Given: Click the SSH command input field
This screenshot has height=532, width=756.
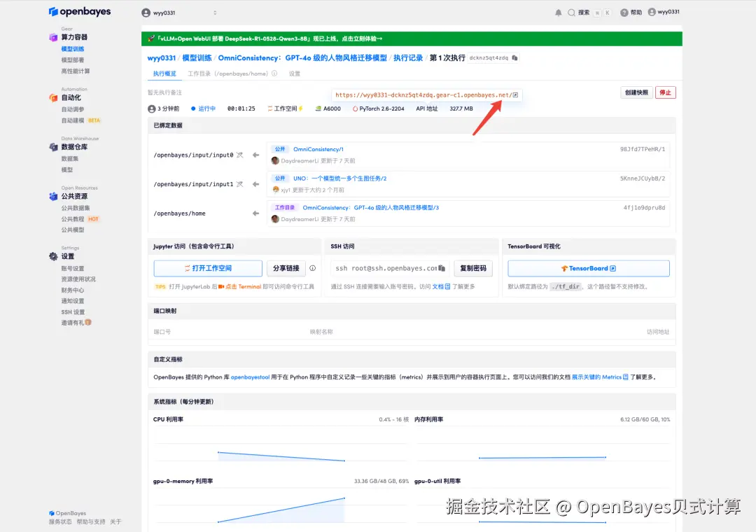Looking at the screenshot, I should pos(390,268).
